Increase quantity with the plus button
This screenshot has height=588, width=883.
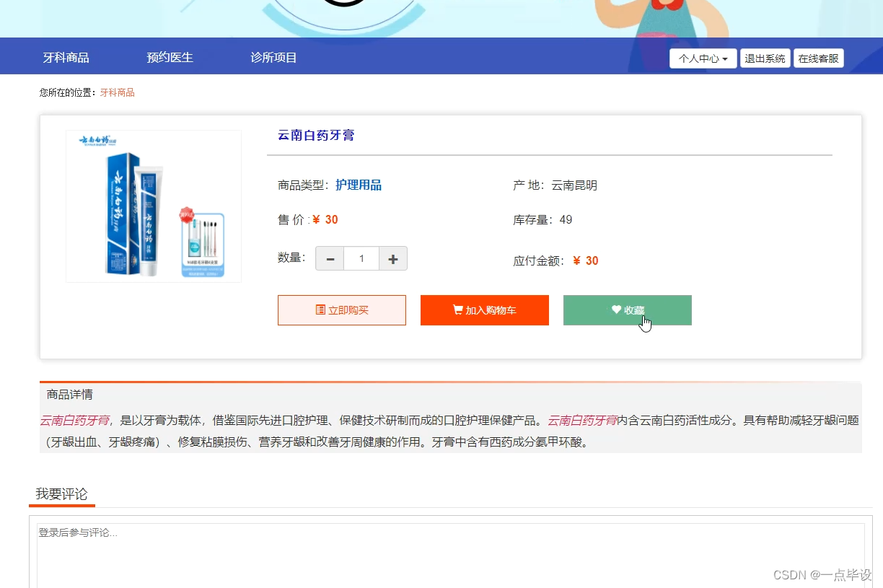coord(393,258)
